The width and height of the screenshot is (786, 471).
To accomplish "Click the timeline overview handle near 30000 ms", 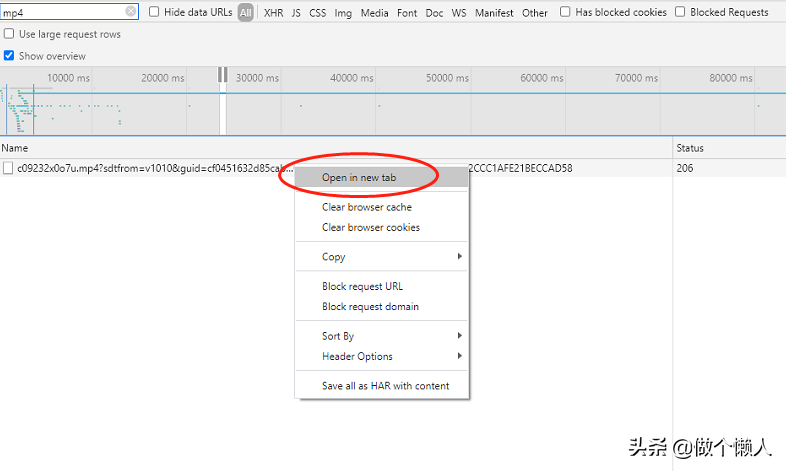I will (x=223, y=75).
